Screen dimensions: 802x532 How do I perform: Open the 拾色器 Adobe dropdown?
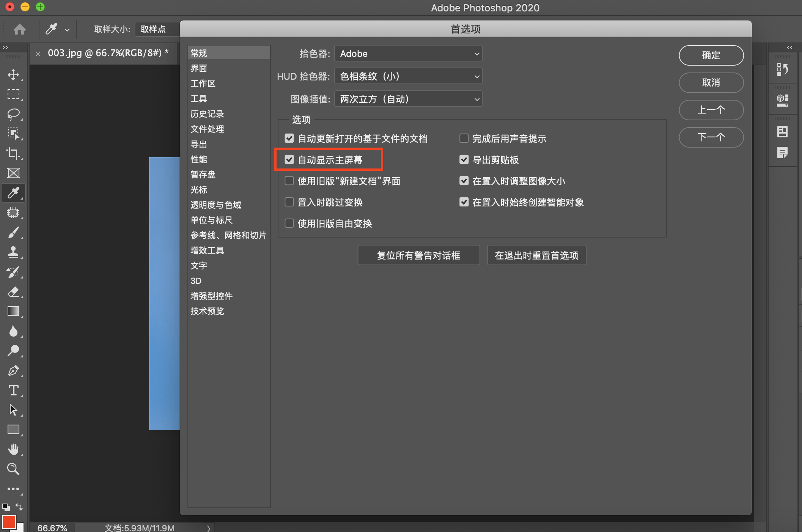point(408,54)
